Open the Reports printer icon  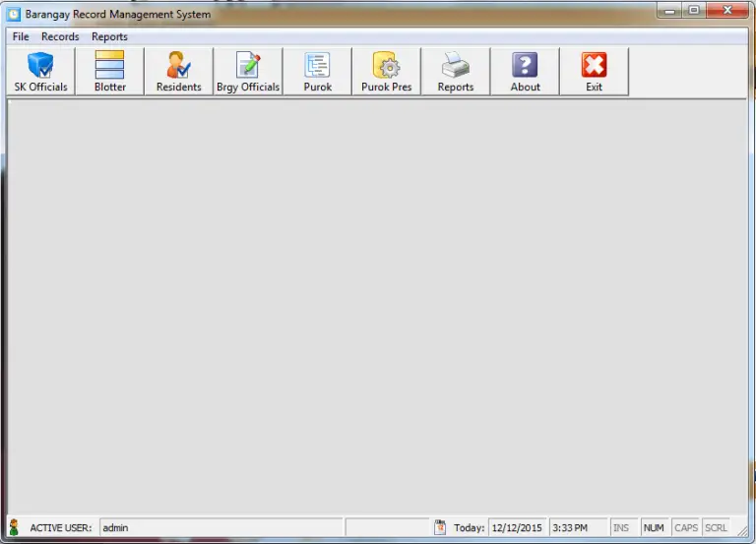(456, 71)
